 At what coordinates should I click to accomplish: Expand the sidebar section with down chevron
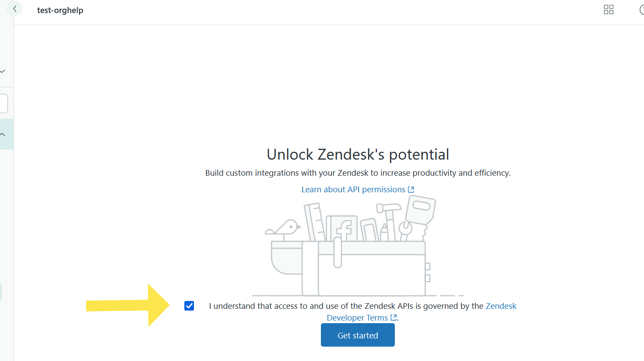[x=3, y=71]
